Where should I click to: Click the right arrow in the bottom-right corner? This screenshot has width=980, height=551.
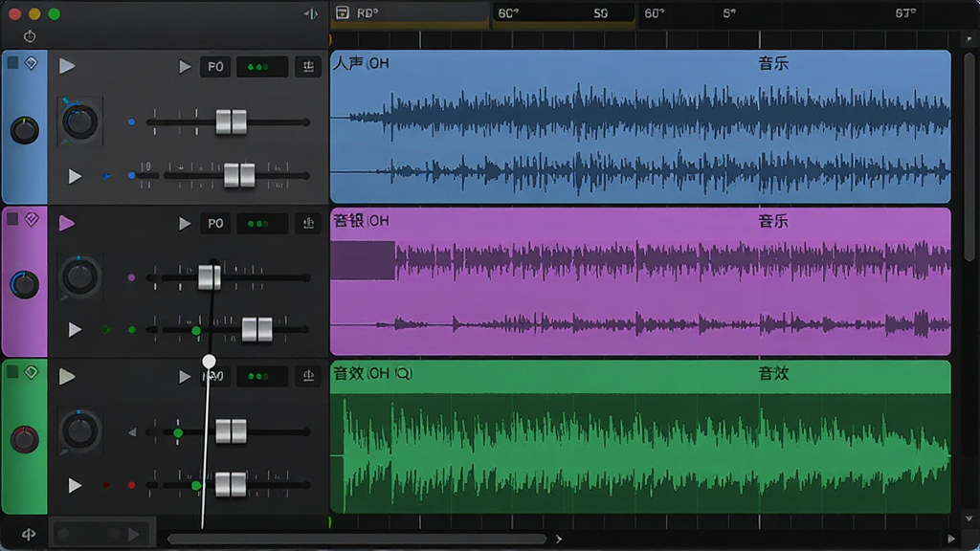click(951, 539)
